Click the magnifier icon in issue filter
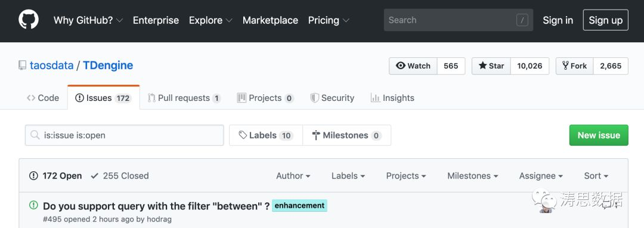The image size is (644, 228). click(x=35, y=135)
